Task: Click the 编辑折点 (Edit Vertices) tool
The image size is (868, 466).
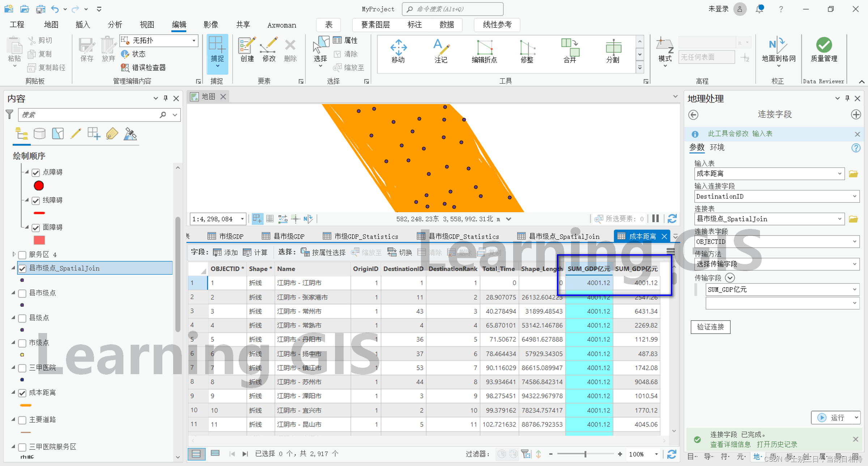Action: click(484, 51)
